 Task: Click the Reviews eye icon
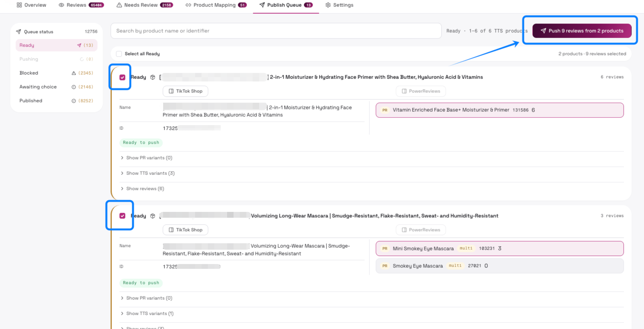[x=61, y=5]
